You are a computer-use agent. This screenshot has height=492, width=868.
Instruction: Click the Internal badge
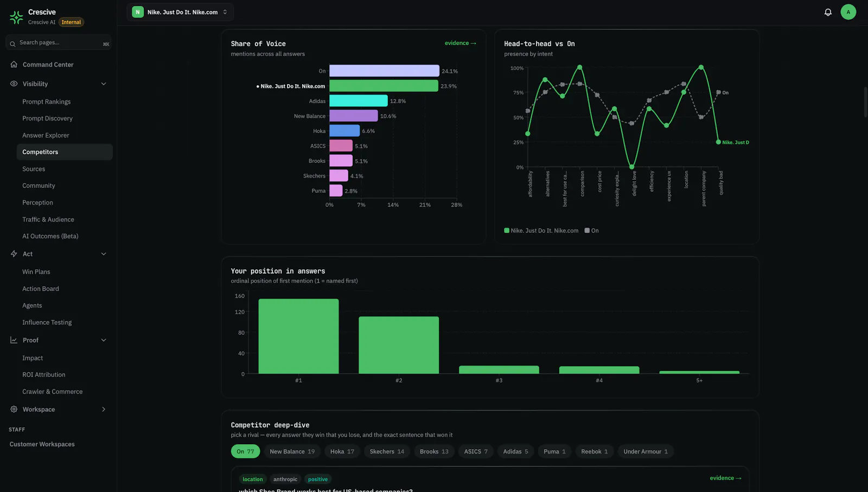point(71,22)
